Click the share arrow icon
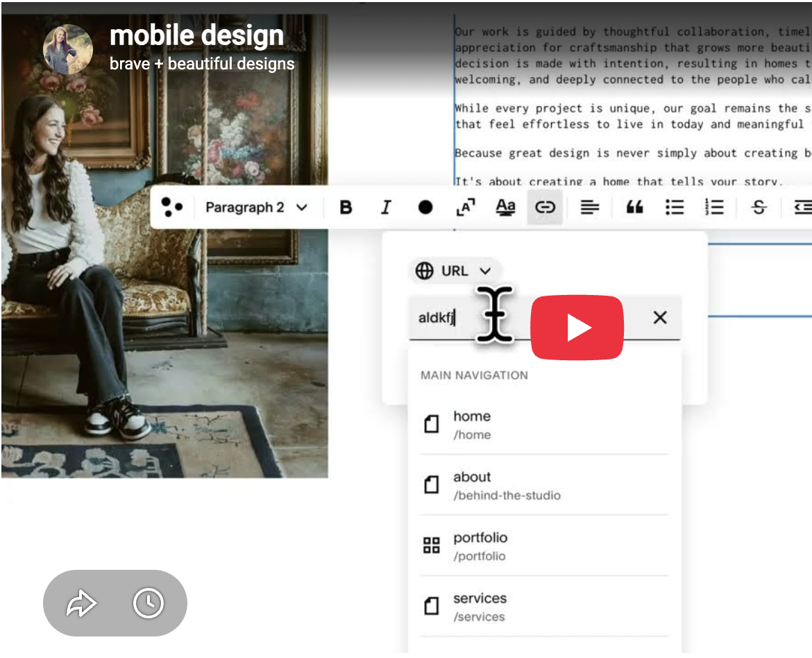 [81, 603]
